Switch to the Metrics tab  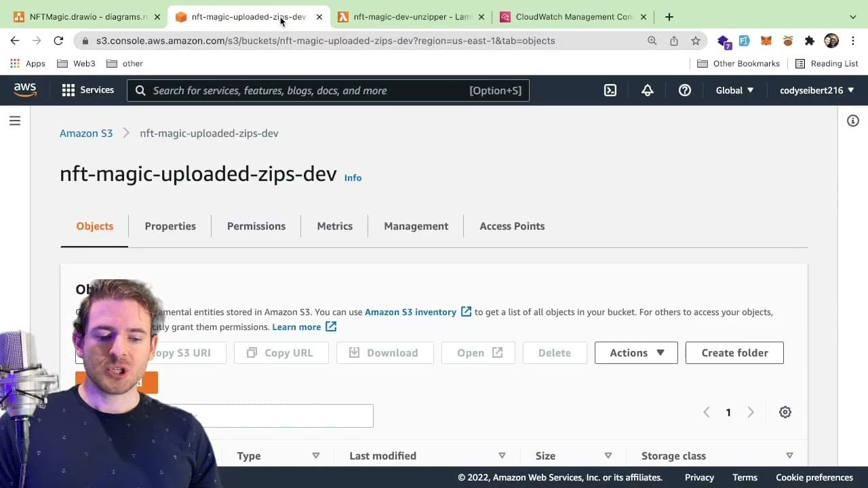tap(335, 226)
